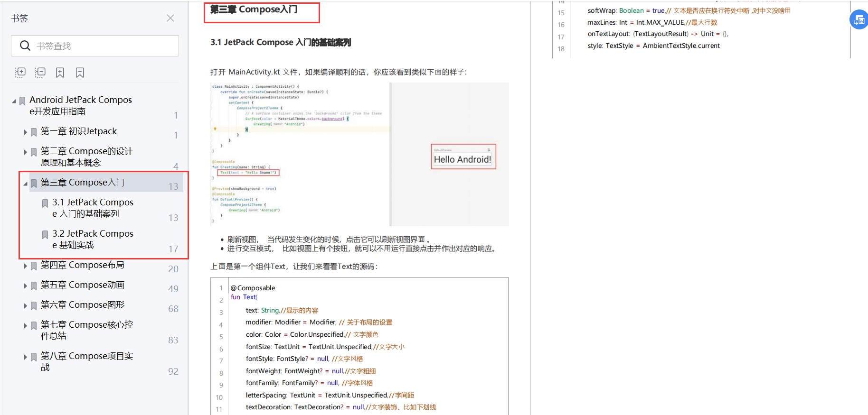Click the 书签查找 search field
The width and height of the screenshot is (868, 415).
[x=95, y=46]
